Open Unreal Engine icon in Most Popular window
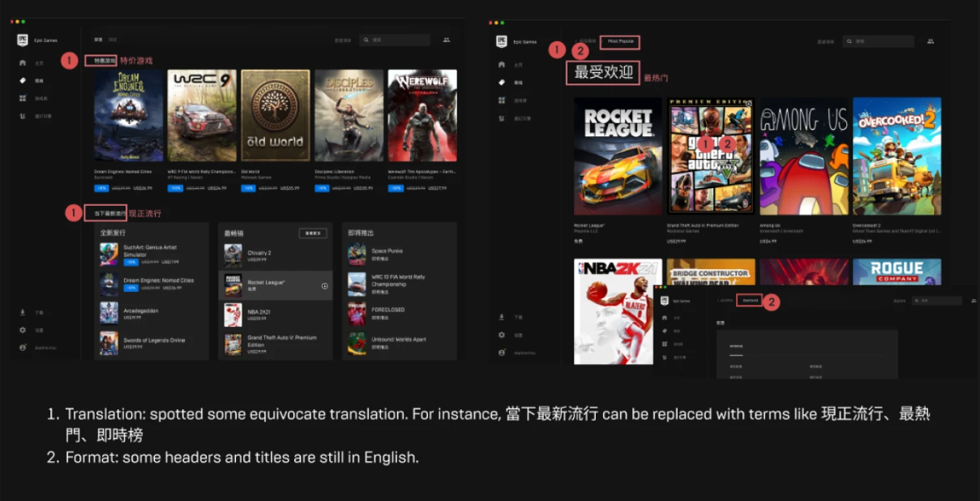Image resolution: width=980 pixels, height=501 pixels. [x=502, y=118]
